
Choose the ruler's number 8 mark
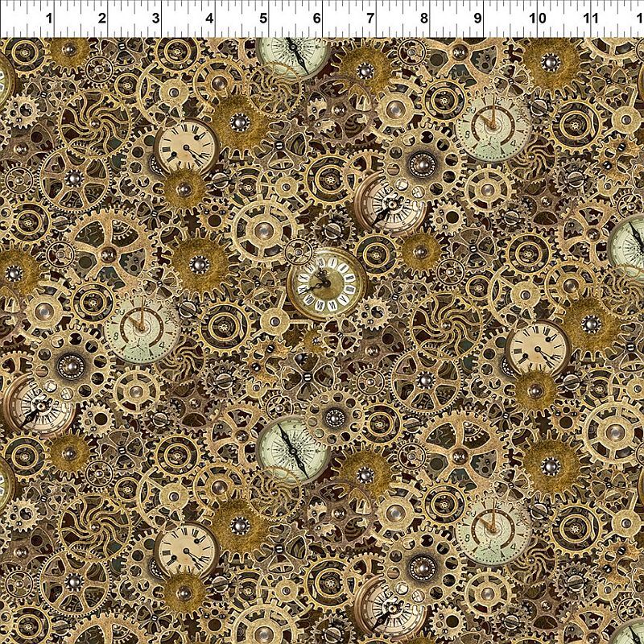point(424,18)
